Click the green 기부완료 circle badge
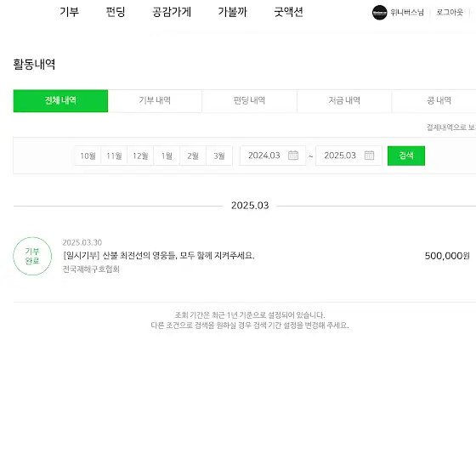 pos(32,256)
